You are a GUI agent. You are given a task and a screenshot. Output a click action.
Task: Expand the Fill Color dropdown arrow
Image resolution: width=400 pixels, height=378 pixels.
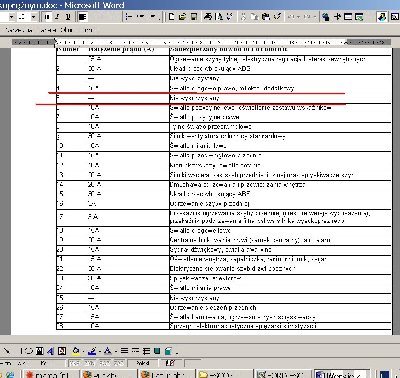coord(83,351)
